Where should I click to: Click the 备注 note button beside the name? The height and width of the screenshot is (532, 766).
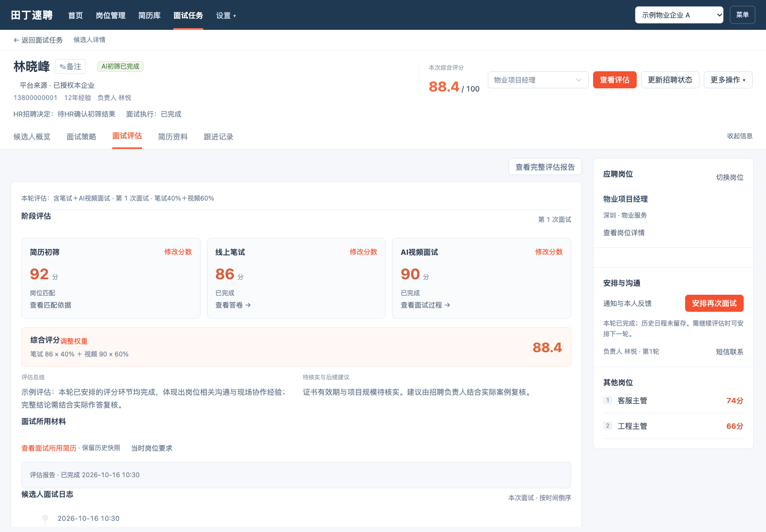pos(71,66)
